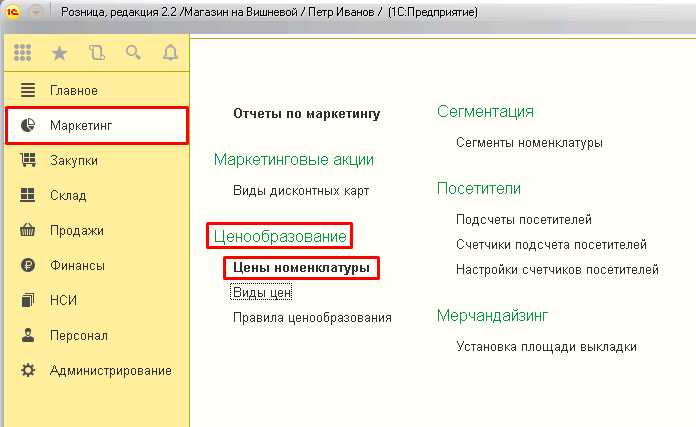The image size is (696, 427).
Task: Click the basket icon beside Продажи
Action: tap(28, 230)
